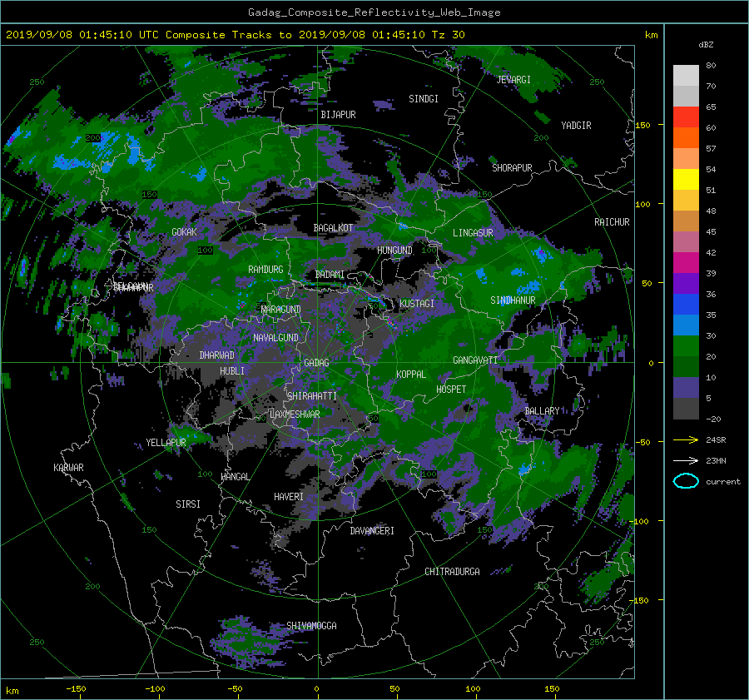Click the HANGAL city label
749x700 pixels.
pos(235,477)
